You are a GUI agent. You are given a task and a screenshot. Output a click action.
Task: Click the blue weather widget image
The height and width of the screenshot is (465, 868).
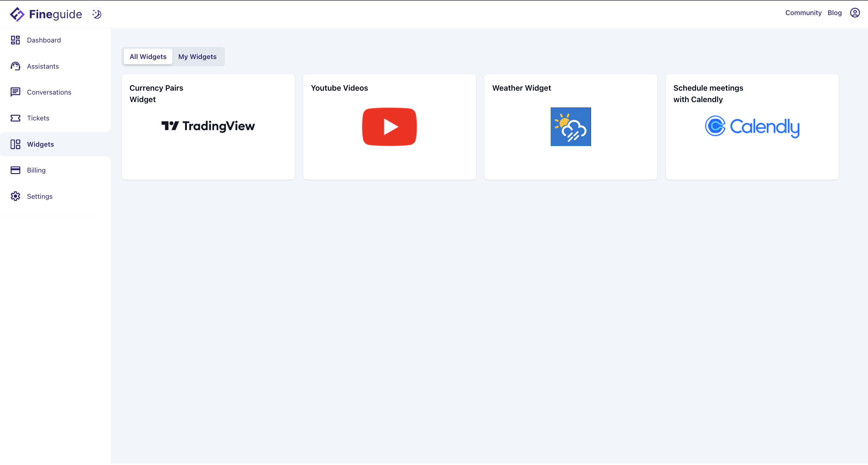coord(571,126)
